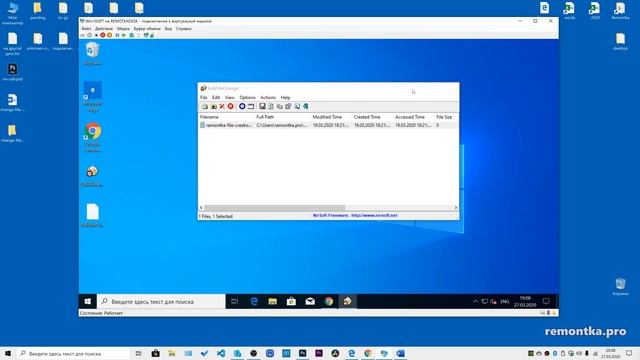Open BulkFileChanger Options menu
Image resolution: width=640 pixels, height=360 pixels.
(247, 98)
